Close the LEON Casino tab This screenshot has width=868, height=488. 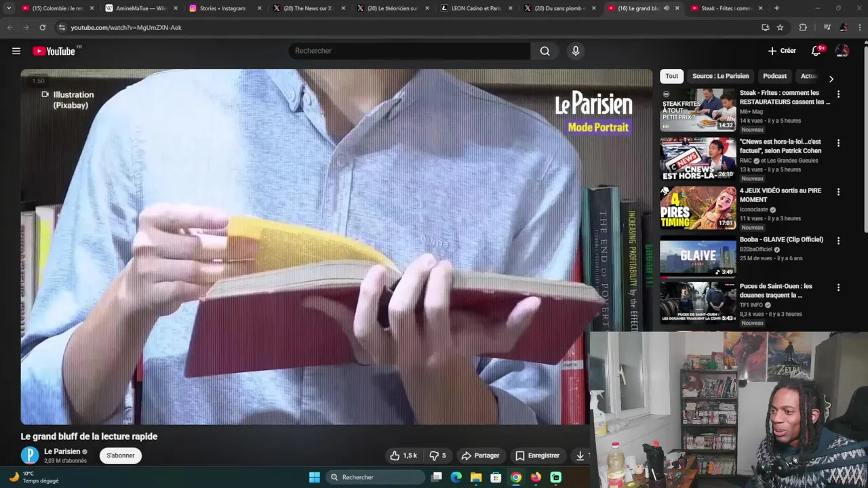[x=510, y=8]
